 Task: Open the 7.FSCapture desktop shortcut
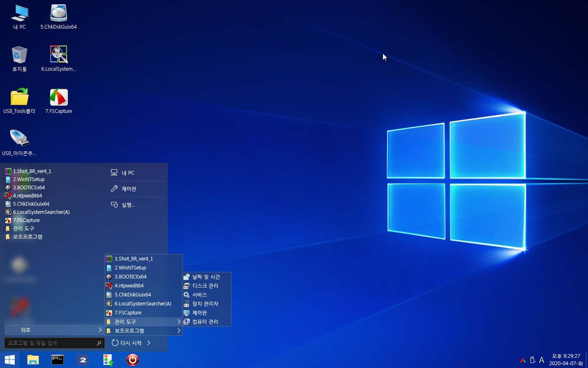[x=58, y=101]
